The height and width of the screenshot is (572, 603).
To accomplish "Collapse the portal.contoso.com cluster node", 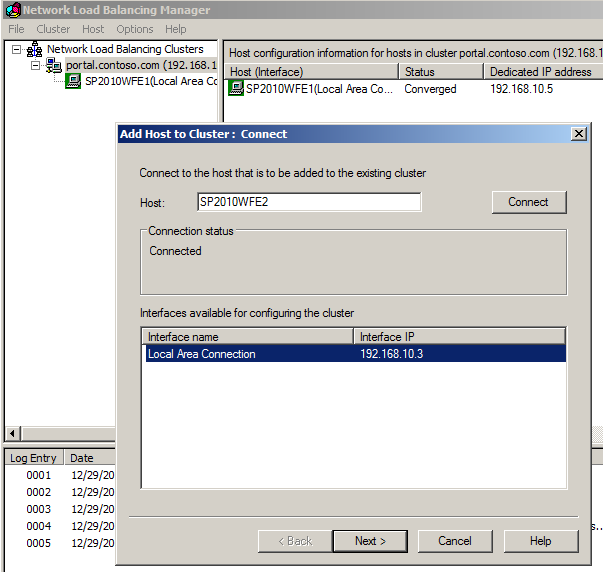I will [x=35, y=65].
